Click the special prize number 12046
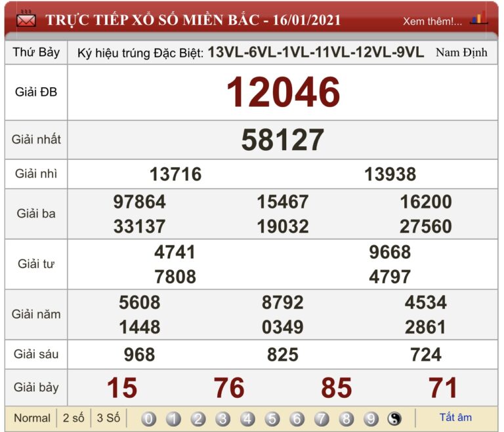Image resolution: width=504 pixels, height=432 pixels. coord(283,92)
